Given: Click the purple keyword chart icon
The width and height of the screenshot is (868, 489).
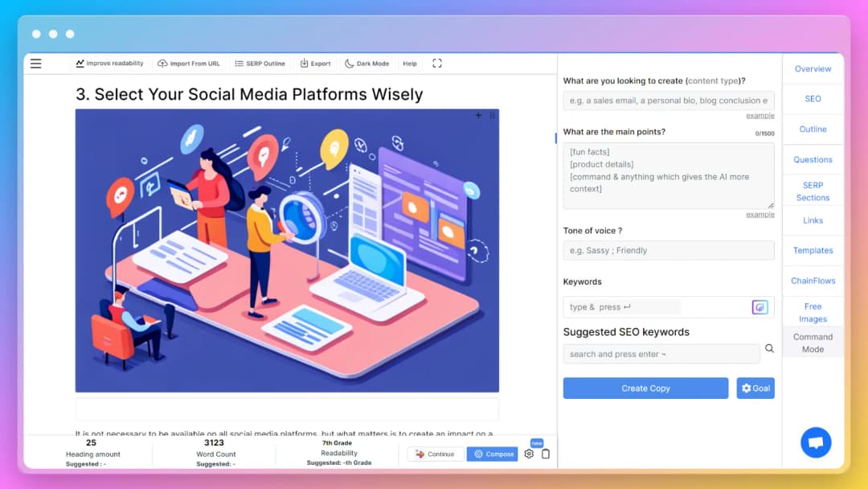Looking at the screenshot, I should coord(760,306).
